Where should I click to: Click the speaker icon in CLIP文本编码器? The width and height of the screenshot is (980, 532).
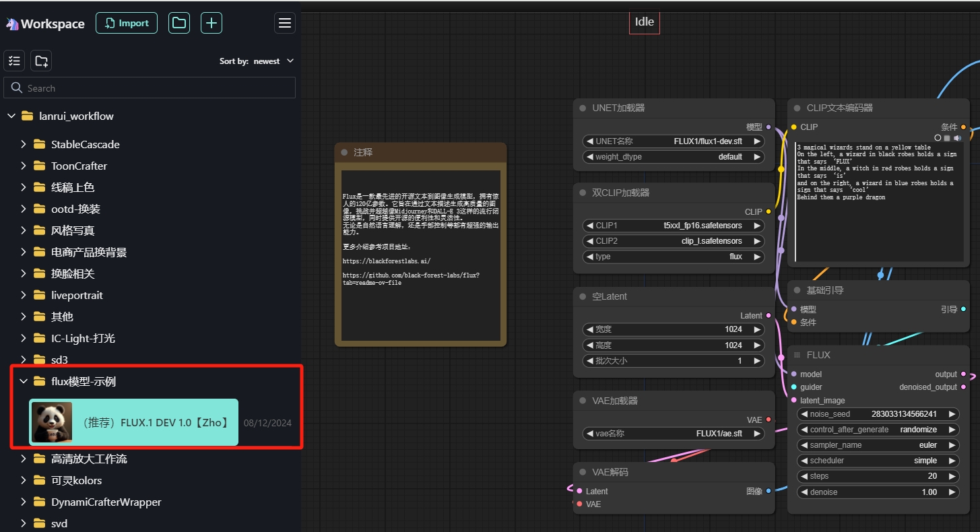coord(957,137)
